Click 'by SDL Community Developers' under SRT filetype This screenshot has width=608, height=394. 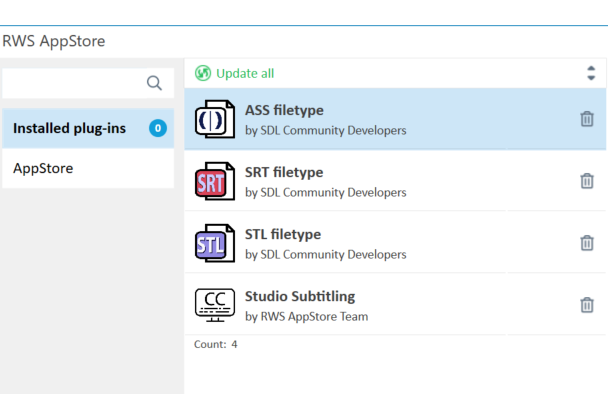click(x=326, y=192)
